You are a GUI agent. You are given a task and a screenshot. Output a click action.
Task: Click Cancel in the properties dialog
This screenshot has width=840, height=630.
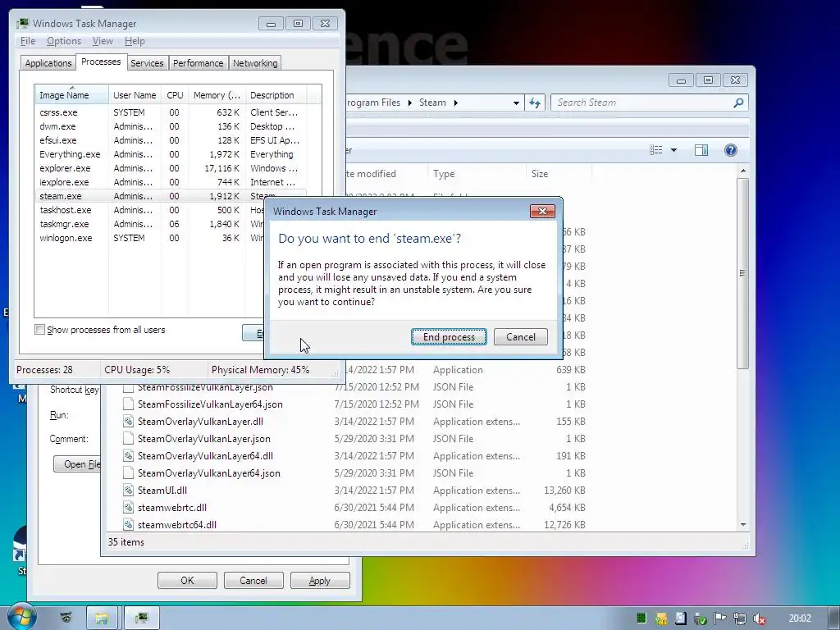click(x=253, y=581)
